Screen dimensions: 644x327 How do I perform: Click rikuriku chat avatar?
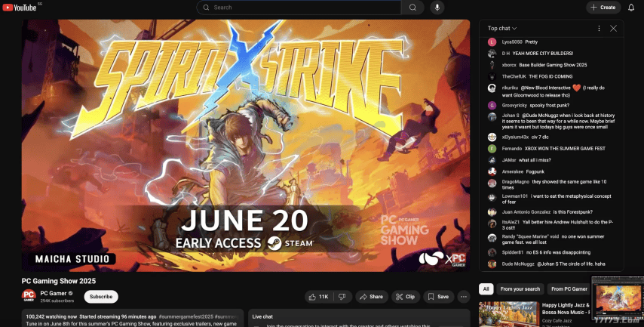click(x=492, y=88)
